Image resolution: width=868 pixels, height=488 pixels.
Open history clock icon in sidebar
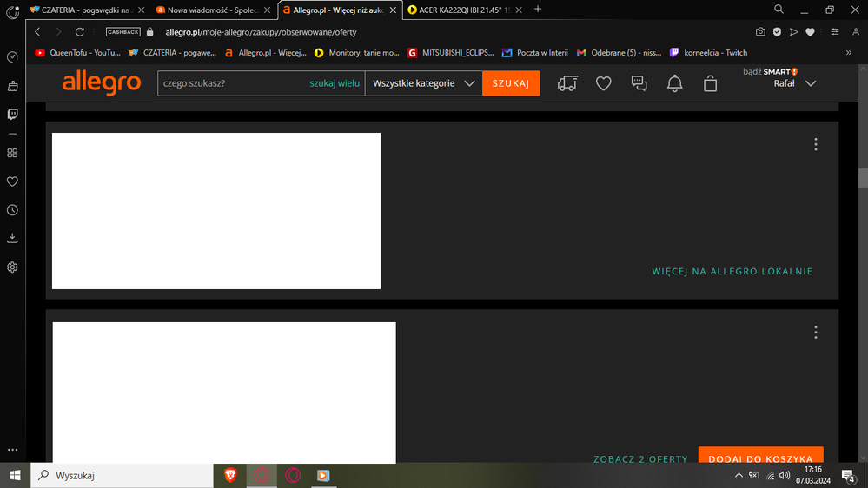coord(12,210)
